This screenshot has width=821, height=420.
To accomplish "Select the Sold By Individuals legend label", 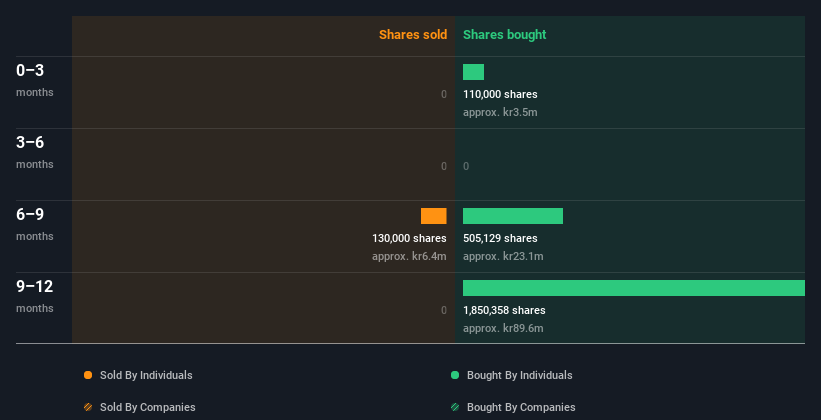I will pos(146,375).
